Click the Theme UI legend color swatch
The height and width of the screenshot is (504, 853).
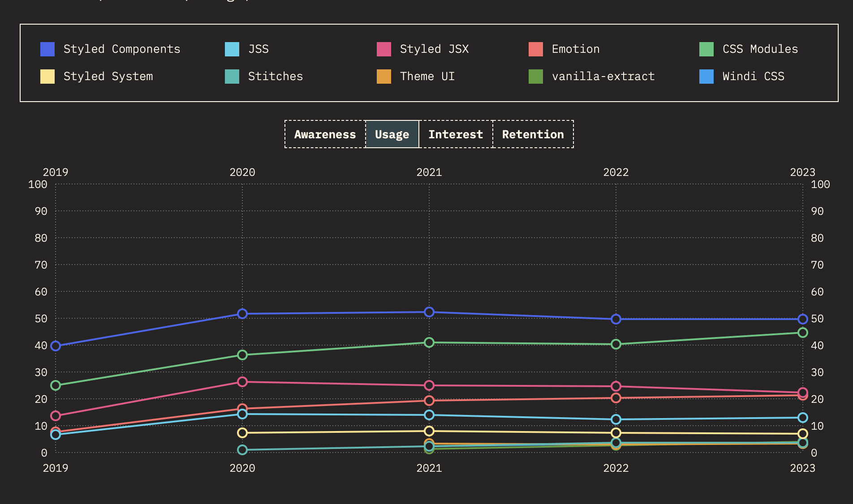tap(384, 77)
